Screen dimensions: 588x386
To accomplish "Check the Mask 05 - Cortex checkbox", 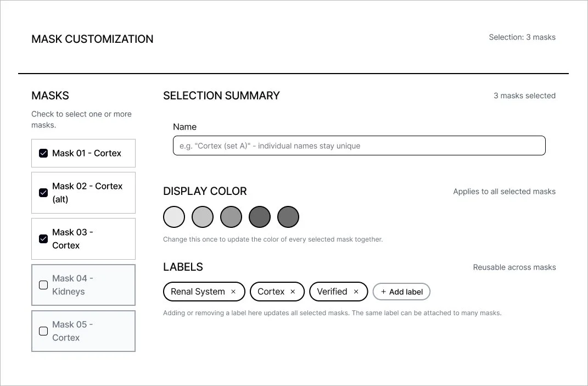I will tap(43, 331).
